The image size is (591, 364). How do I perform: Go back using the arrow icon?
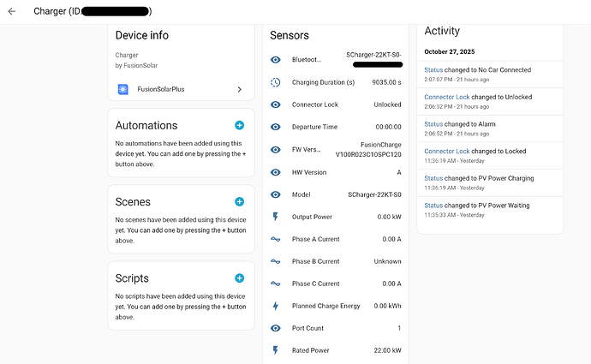click(x=12, y=12)
